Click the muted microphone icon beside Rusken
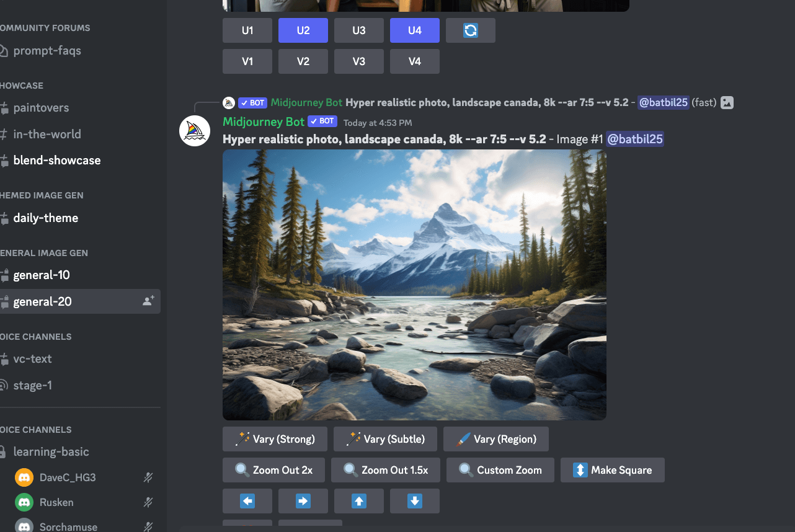This screenshot has width=795, height=532. pyautogui.click(x=148, y=502)
